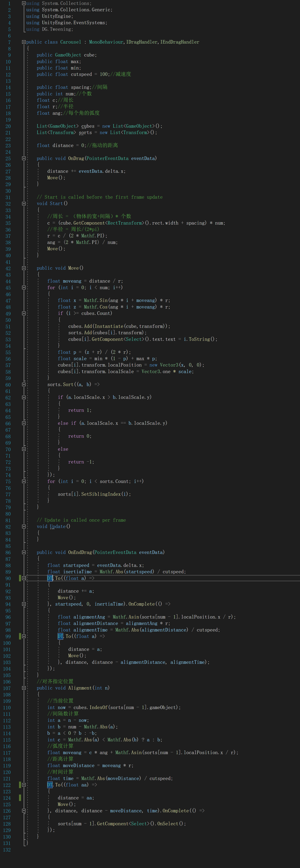Fold the 'if (i >= cubes.Count)' block

point(24,313)
